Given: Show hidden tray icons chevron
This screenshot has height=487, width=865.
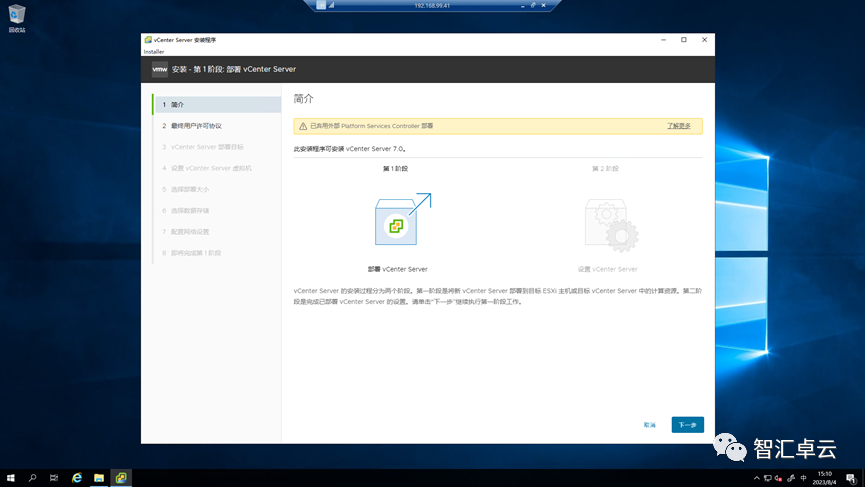Looking at the screenshot, I should click(x=756, y=478).
